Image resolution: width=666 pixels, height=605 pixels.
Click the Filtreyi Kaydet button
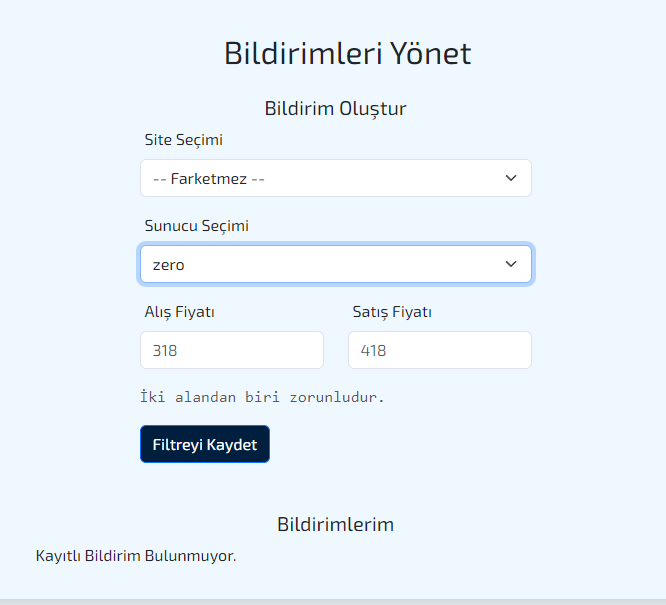205,444
